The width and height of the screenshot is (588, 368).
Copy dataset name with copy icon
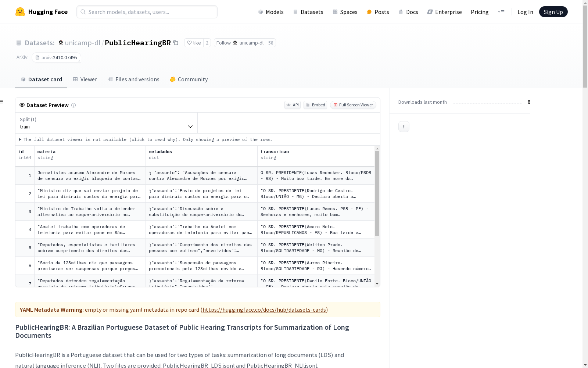[x=176, y=43]
